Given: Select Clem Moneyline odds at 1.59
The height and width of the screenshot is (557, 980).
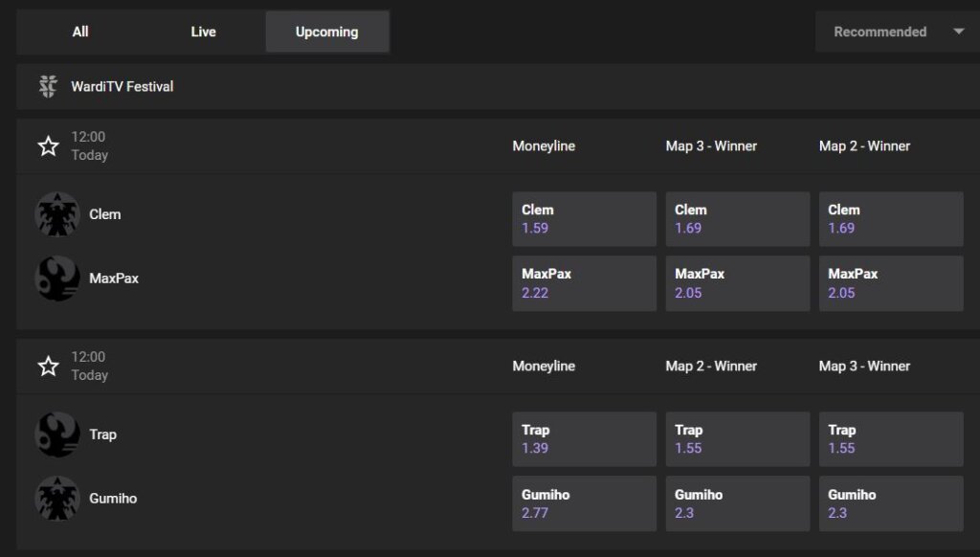Looking at the screenshot, I should point(584,218).
